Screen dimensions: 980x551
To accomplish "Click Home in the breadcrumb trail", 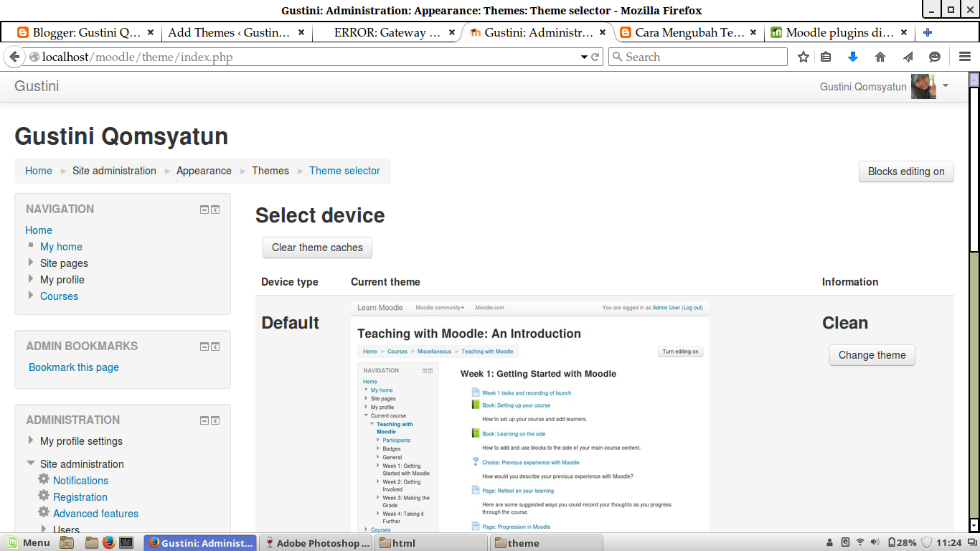I will (39, 171).
